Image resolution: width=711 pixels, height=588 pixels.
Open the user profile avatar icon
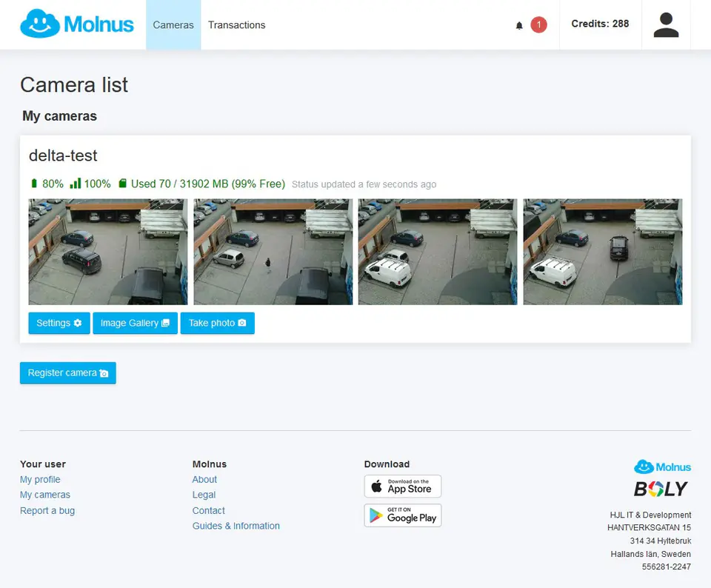[x=666, y=25]
